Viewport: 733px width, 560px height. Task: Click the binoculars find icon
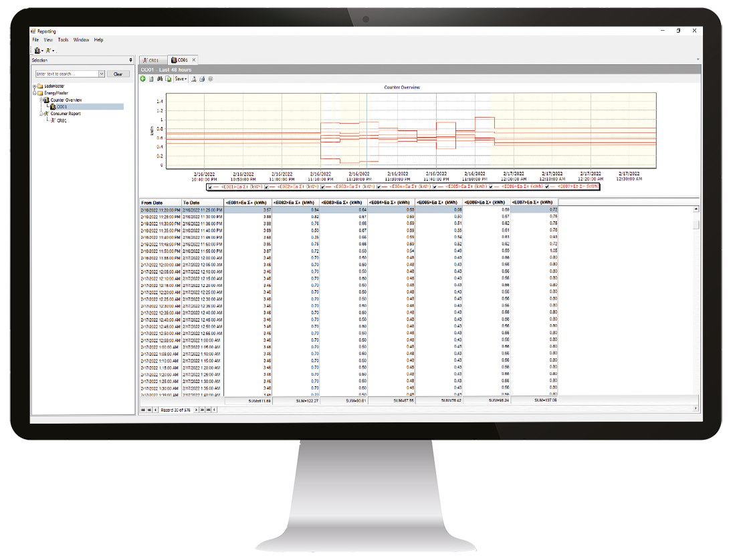[x=160, y=79]
